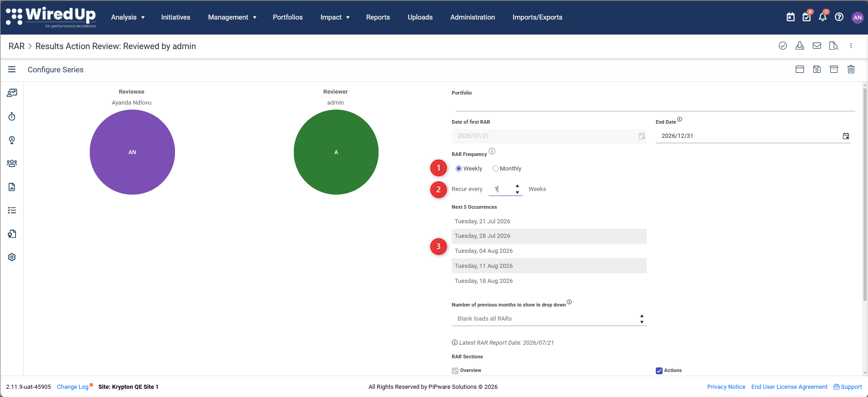The height and width of the screenshot is (397, 868).
Task: Click the trash delete icon
Action: (851, 69)
